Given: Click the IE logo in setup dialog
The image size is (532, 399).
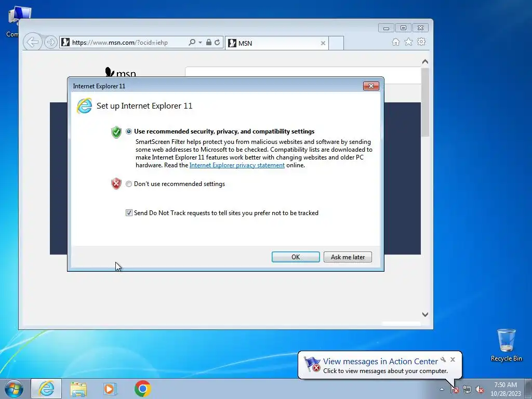Looking at the screenshot, I should tap(84, 106).
